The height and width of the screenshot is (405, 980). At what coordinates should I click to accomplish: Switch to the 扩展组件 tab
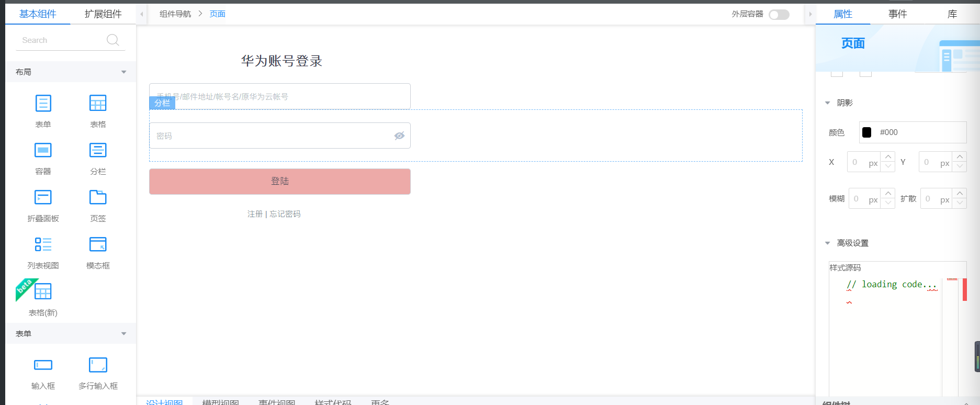(103, 14)
